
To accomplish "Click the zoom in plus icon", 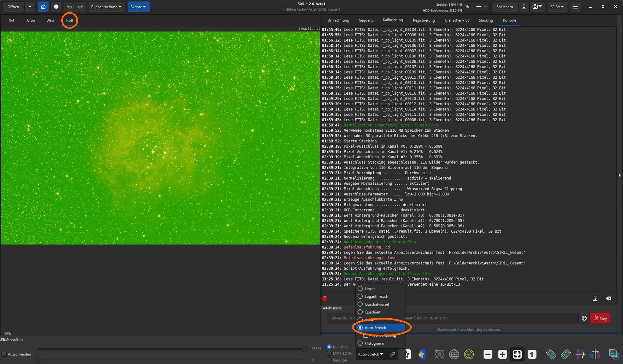I will (x=502, y=354).
